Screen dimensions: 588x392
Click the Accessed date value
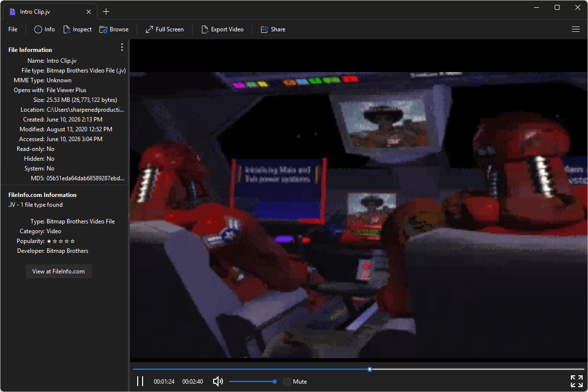[74, 139]
